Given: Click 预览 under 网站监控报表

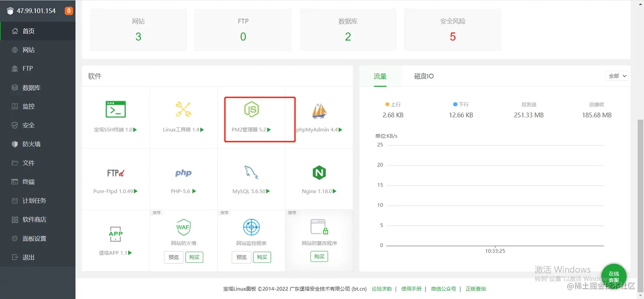Looking at the screenshot, I should click(x=241, y=257).
